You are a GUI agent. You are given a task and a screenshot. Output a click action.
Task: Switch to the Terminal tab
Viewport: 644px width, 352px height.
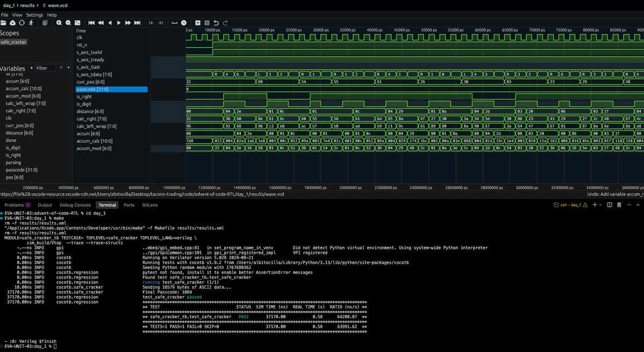pos(107,205)
